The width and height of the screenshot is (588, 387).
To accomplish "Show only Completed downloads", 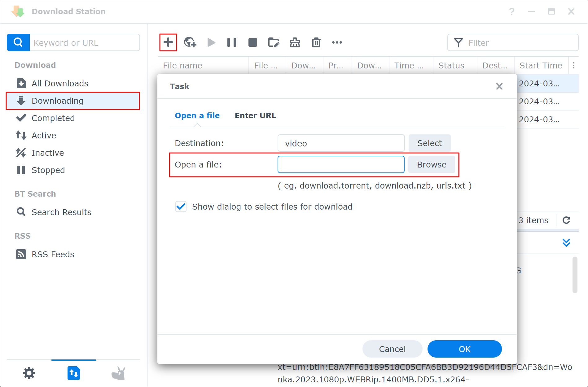I will coord(53,118).
